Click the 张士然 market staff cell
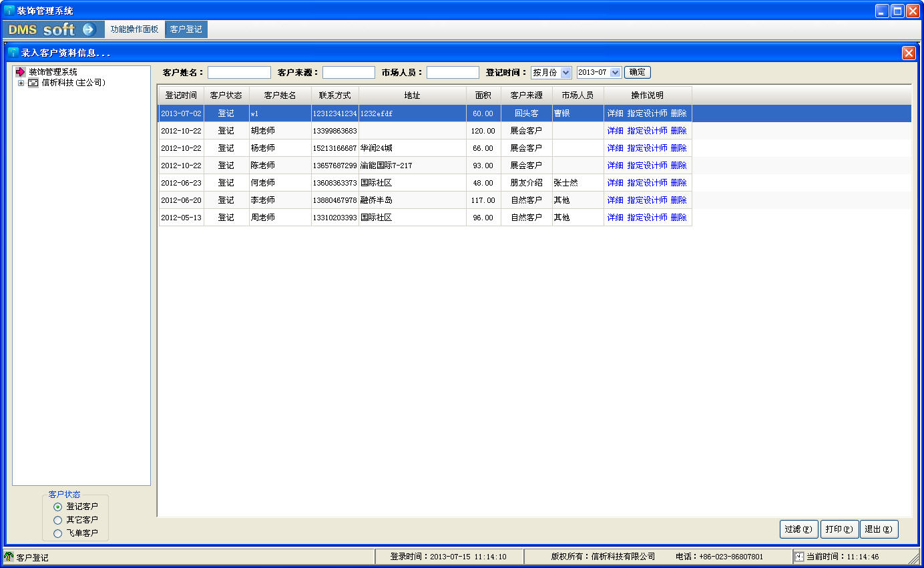Viewport: 924px width, 568px height. tap(578, 183)
